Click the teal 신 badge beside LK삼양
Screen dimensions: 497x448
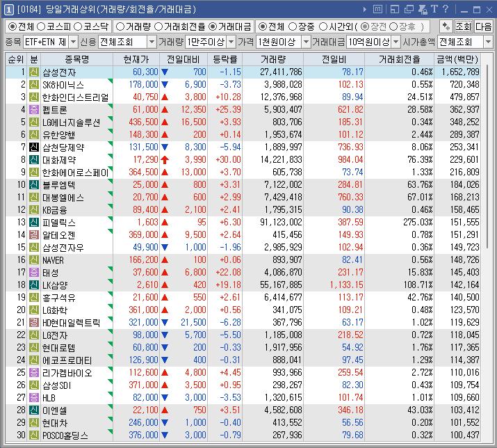34,285
